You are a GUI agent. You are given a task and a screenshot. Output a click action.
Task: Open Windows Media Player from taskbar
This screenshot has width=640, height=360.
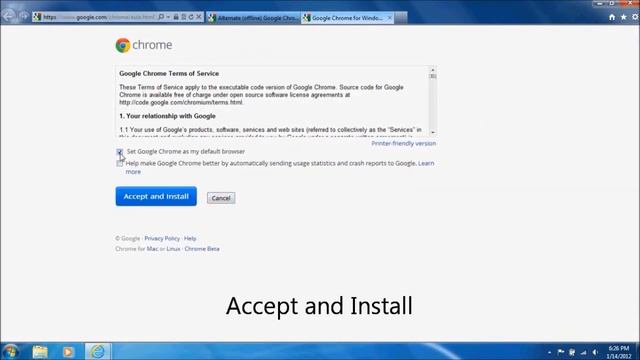(x=68, y=352)
